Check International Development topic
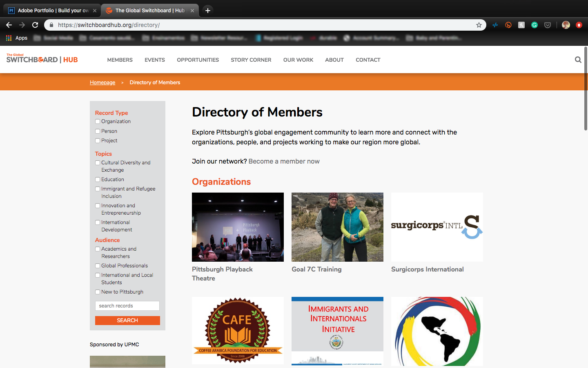This screenshot has height=368, width=588. (98, 222)
